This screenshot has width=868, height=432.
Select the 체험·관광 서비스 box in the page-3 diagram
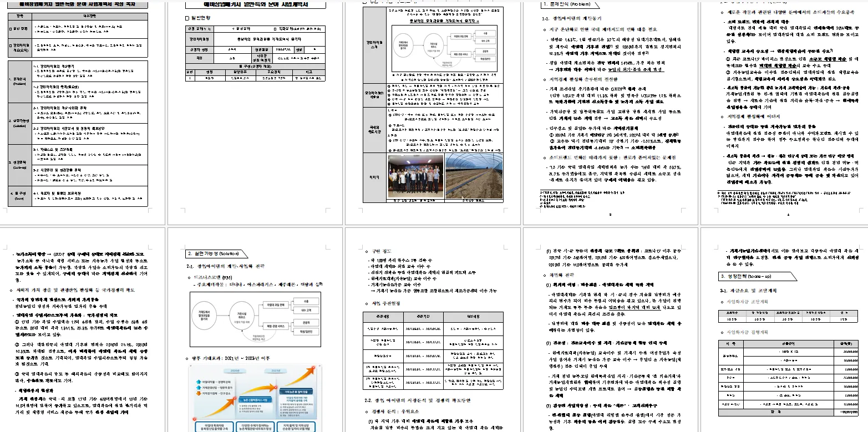(461, 54)
